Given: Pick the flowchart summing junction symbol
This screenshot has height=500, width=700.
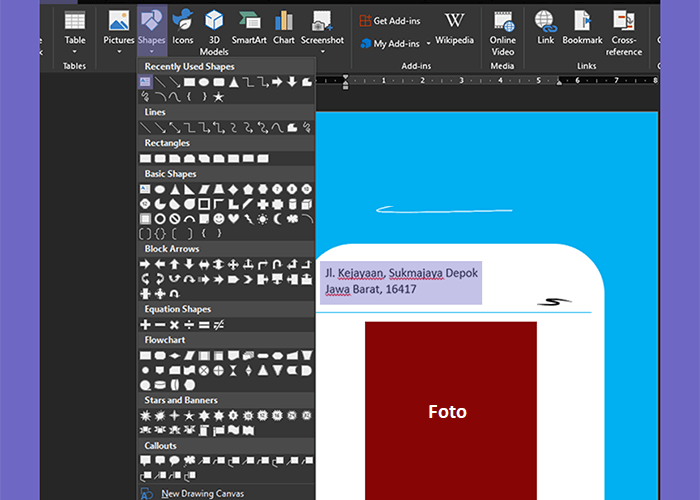Looking at the screenshot, I should click(204, 371).
